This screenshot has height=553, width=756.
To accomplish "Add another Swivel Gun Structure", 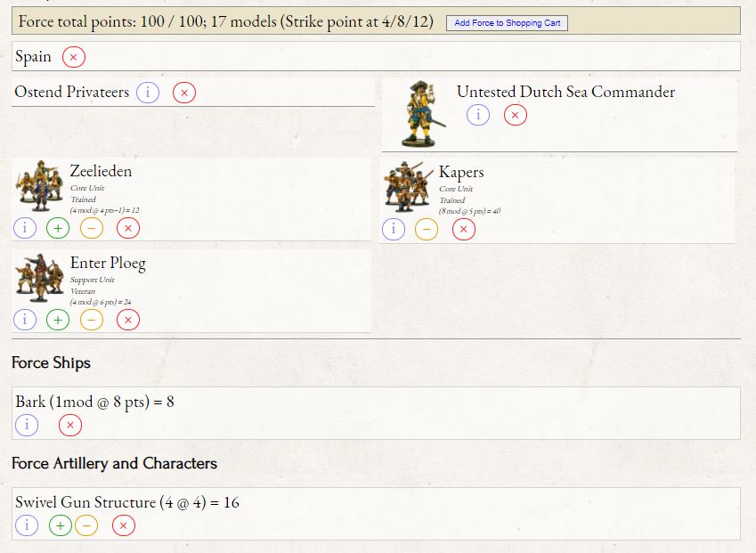I will coord(60,525).
